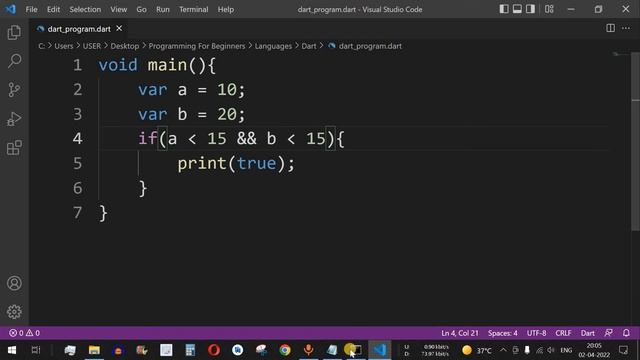The width and height of the screenshot is (640, 360).
Task: Open the Windows Action Center icon
Action: [x=623, y=350]
